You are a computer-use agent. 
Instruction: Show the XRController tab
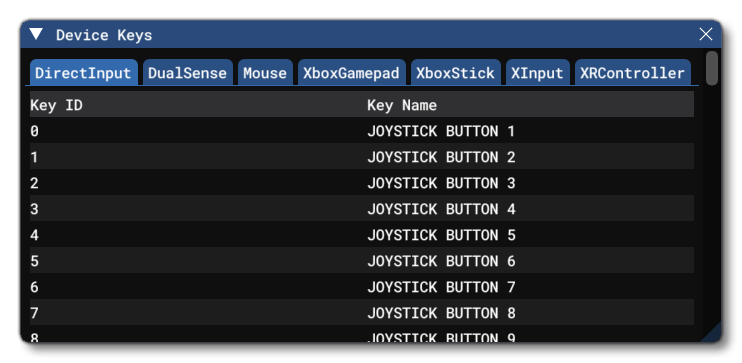coord(633,73)
